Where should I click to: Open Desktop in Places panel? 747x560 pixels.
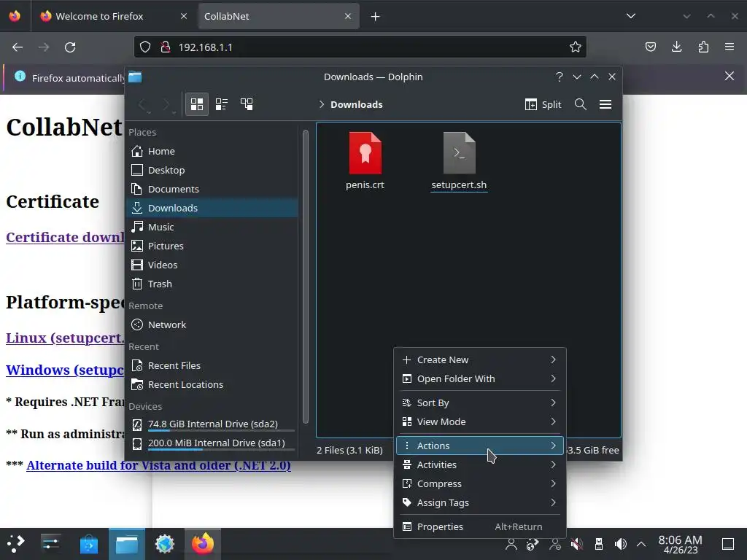click(x=212, y=170)
